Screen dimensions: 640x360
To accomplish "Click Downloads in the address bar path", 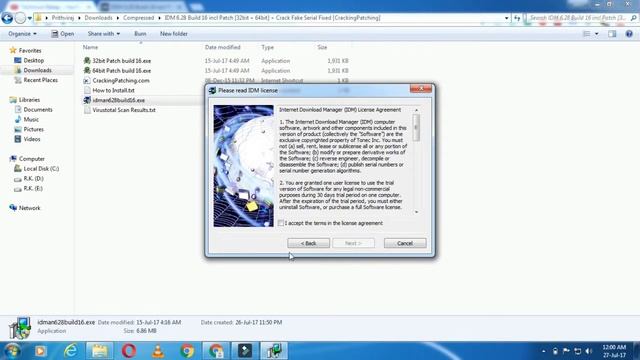I will pos(98,18).
